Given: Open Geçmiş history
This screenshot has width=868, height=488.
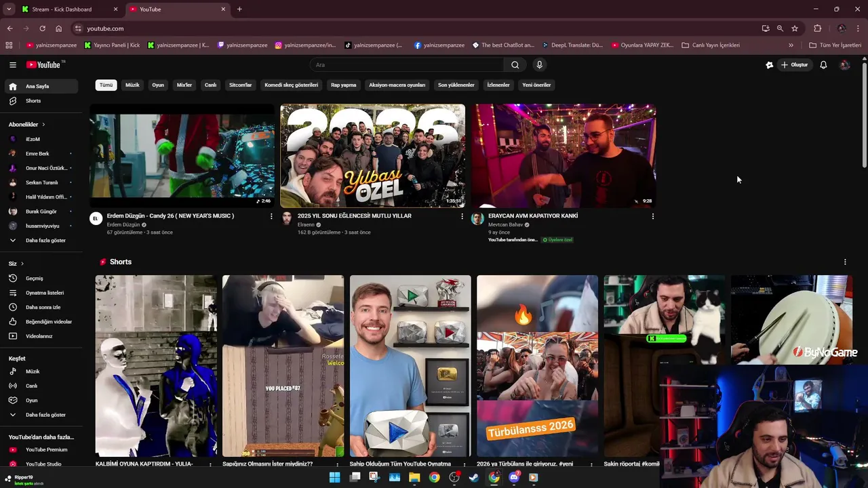Looking at the screenshot, I should click(x=40, y=279).
